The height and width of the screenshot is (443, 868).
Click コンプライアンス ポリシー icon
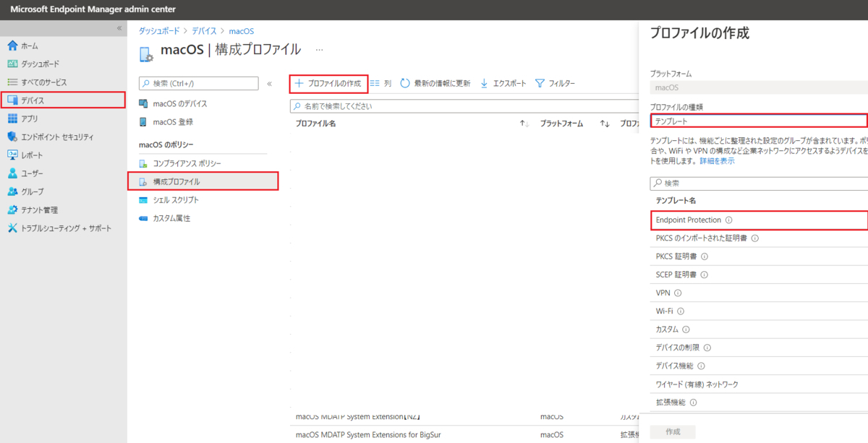[143, 163]
